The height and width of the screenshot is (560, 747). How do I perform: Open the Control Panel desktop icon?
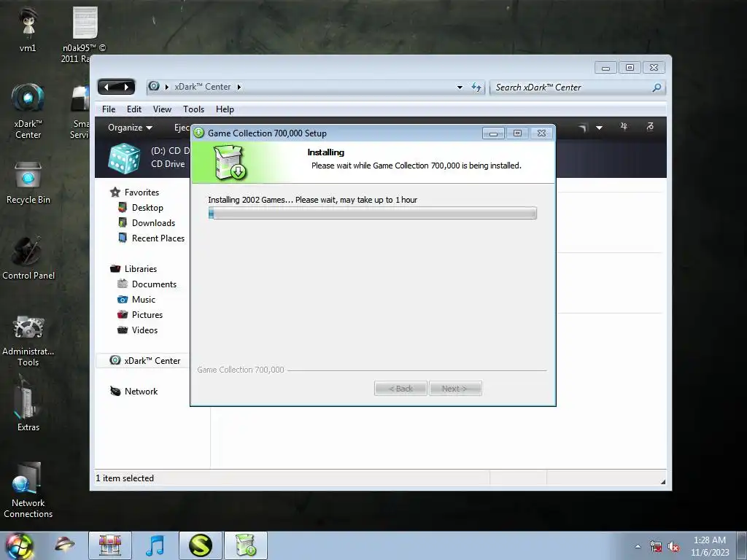click(28, 257)
